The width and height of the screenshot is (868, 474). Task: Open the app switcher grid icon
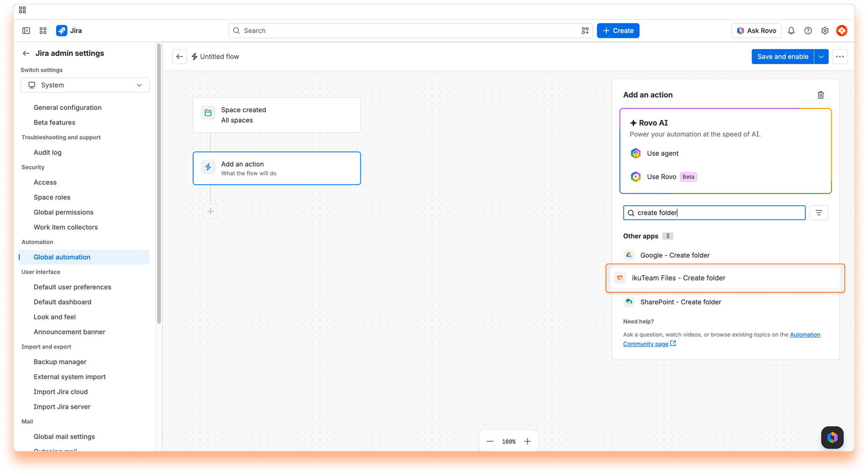43,31
